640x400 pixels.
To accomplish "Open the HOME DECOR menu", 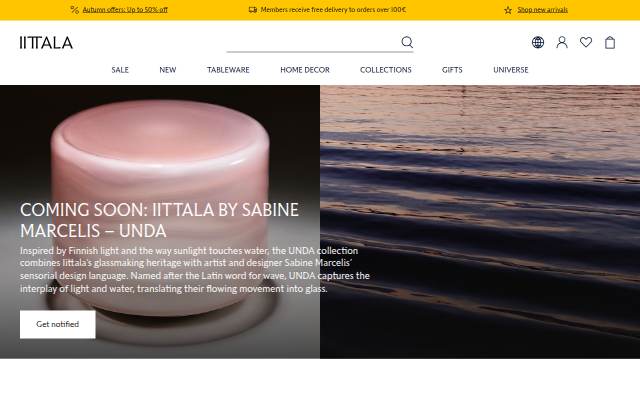I will point(305,70).
